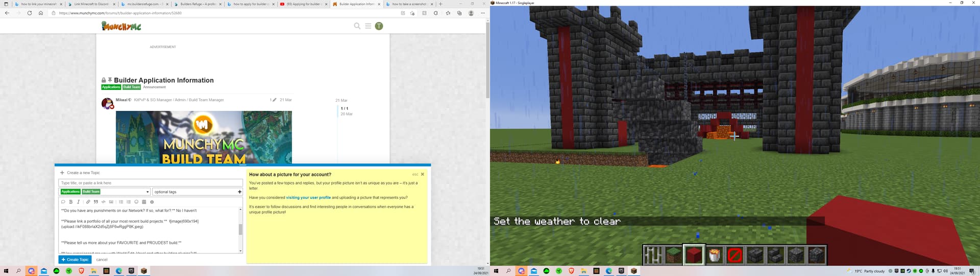The image size is (980, 276).
Task: Open a new browser tab with plus
Action: tap(440, 4)
